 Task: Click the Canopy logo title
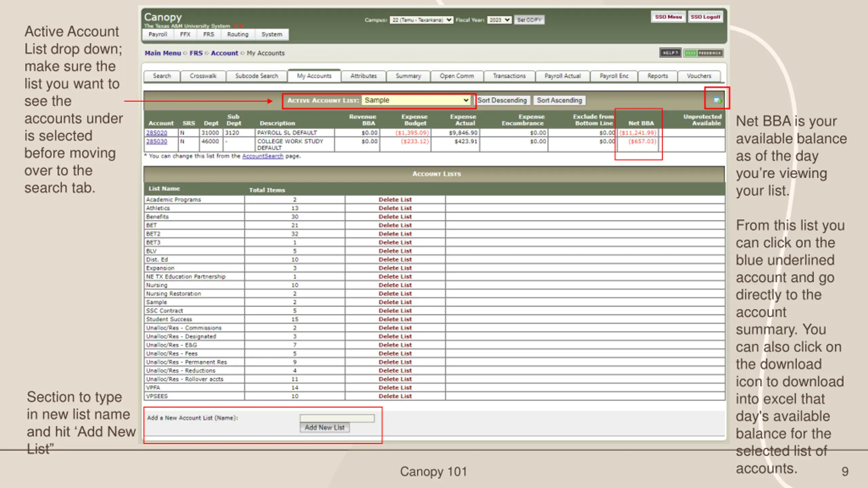tap(163, 17)
